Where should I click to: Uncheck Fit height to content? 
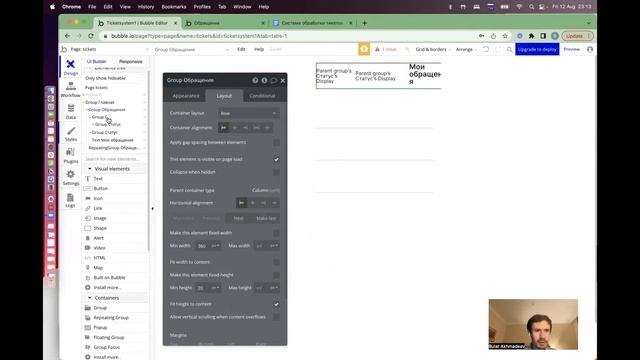click(276, 304)
